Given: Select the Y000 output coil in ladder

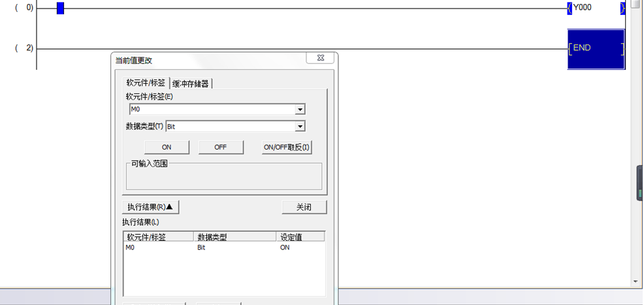Looking at the screenshot, I should tap(596, 8).
